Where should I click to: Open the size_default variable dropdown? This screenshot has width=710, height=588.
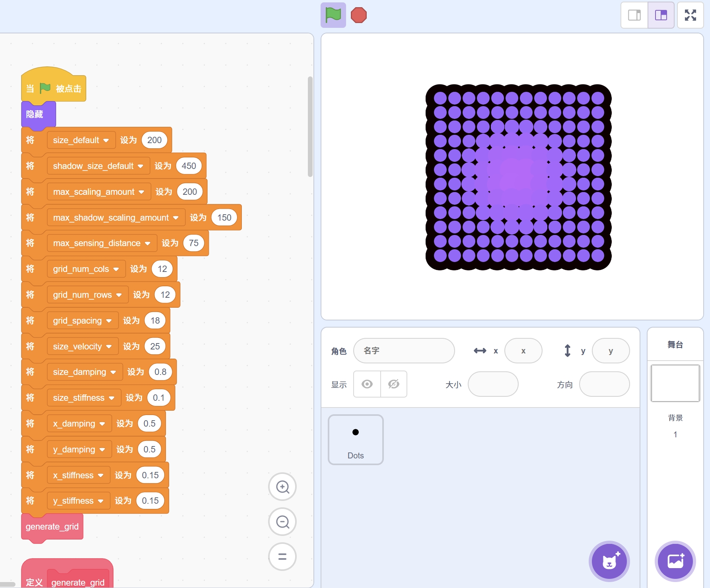[x=106, y=140]
